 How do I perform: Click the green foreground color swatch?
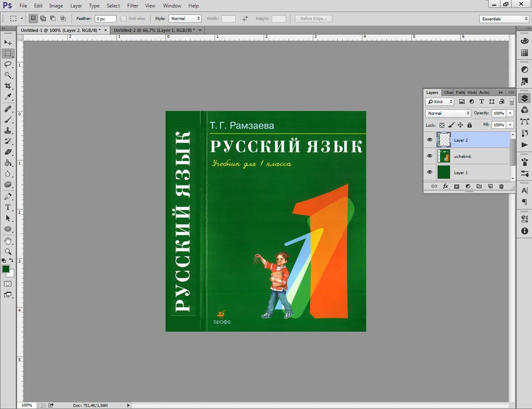(x=5, y=269)
